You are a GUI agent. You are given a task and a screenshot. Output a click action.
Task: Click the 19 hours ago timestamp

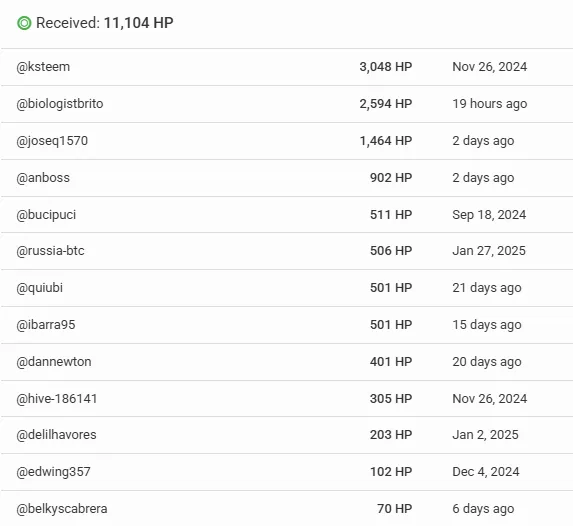[x=490, y=104]
